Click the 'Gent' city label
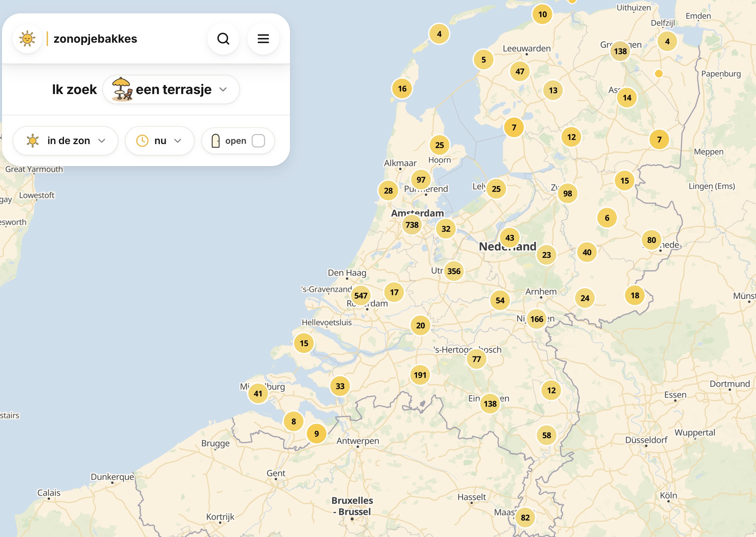 tap(276, 473)
